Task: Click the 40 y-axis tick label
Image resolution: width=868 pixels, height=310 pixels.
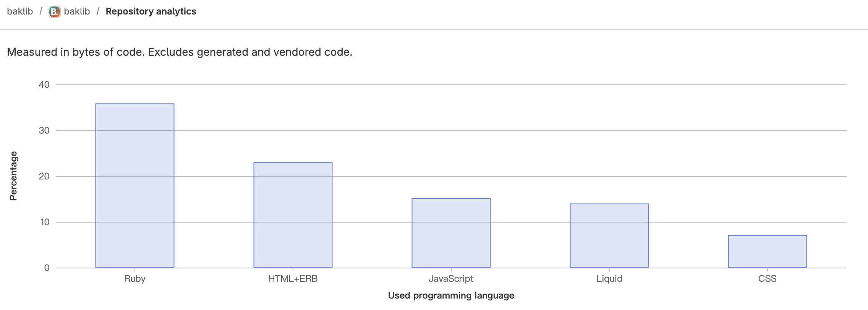Action: [x=44, y=85]
